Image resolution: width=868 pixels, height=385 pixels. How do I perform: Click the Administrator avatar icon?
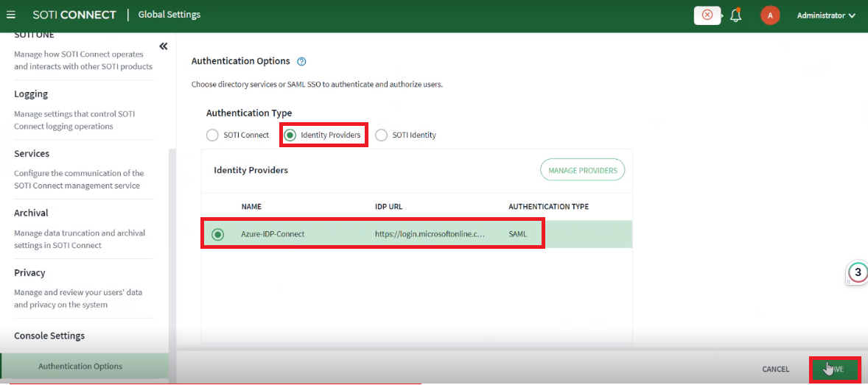[770, 15]
